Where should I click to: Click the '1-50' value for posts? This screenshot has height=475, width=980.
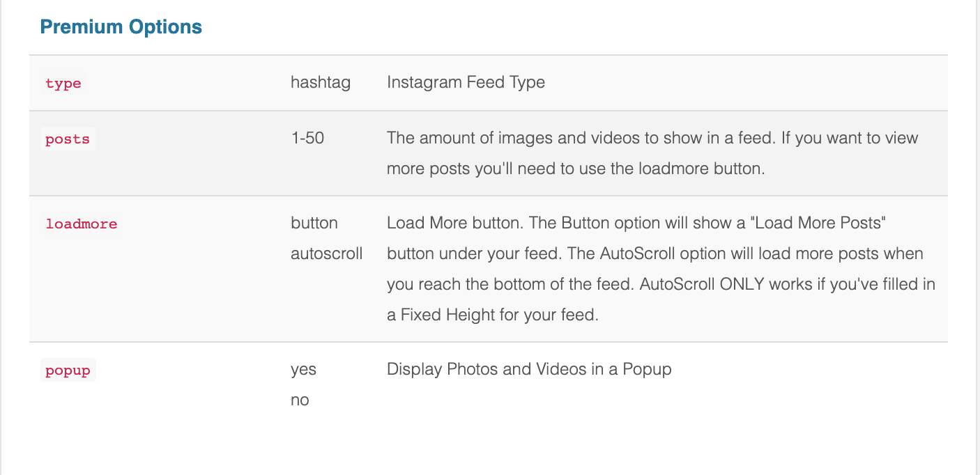tap(307, 138)
